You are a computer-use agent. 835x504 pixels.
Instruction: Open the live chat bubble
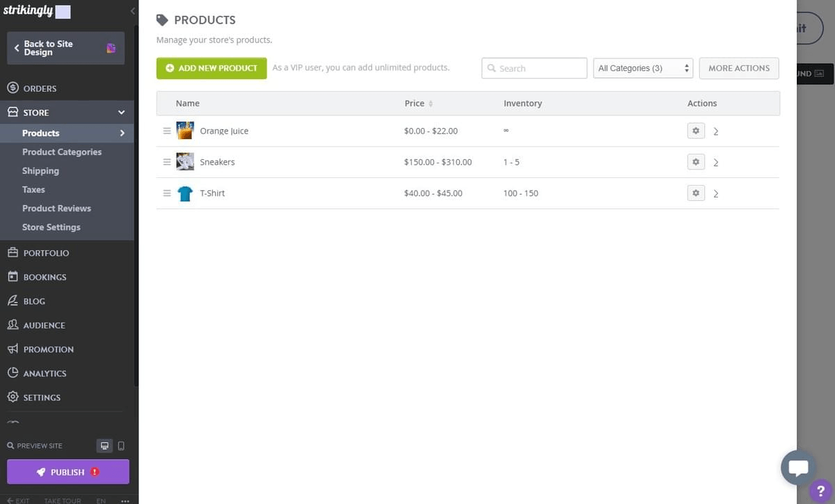(x=798, y=468)
